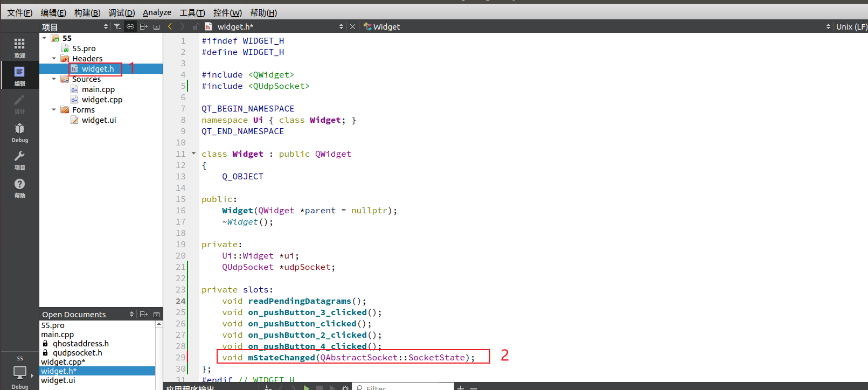Click the widget.ui form file icon
Viewport: 868px width, 390px height.
[x=74, y=120]
